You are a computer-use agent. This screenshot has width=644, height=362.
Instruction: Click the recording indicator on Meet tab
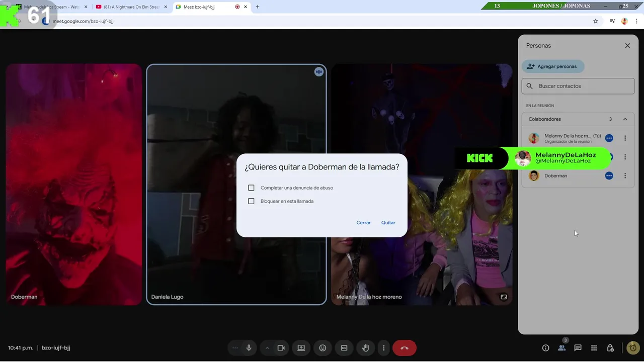[x=237, y=7]
